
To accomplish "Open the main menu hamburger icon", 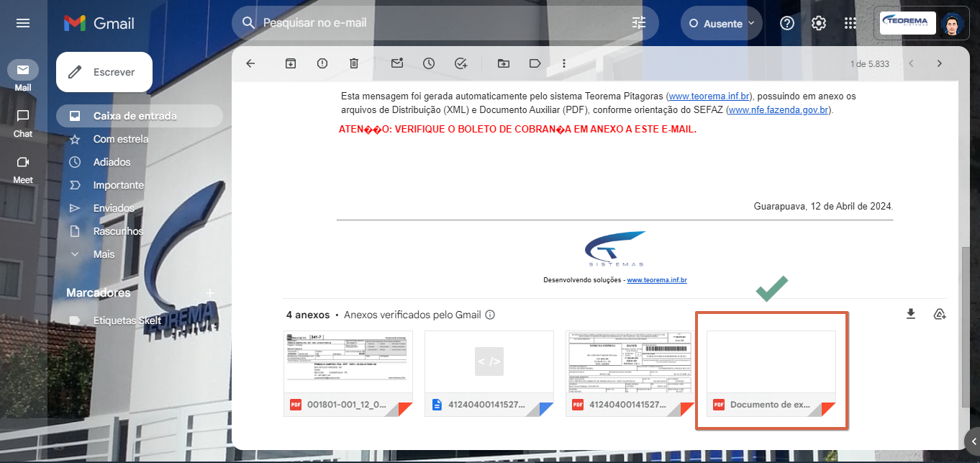I will click(23, 23).
